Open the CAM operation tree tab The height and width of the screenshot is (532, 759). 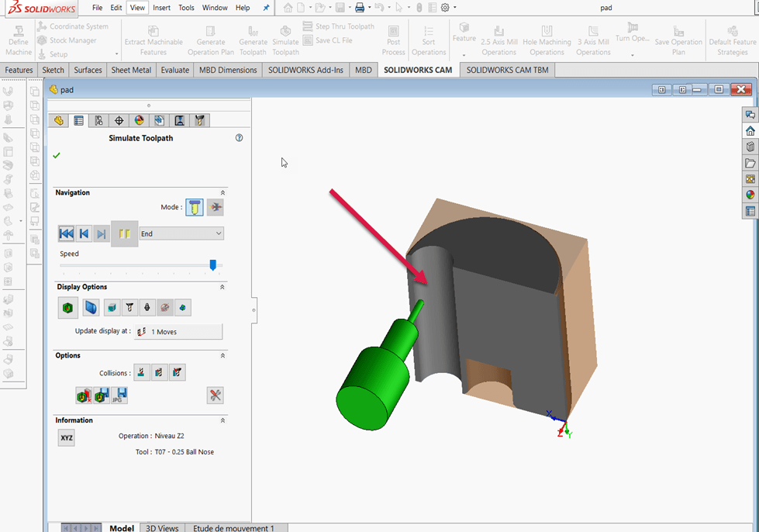180,120
